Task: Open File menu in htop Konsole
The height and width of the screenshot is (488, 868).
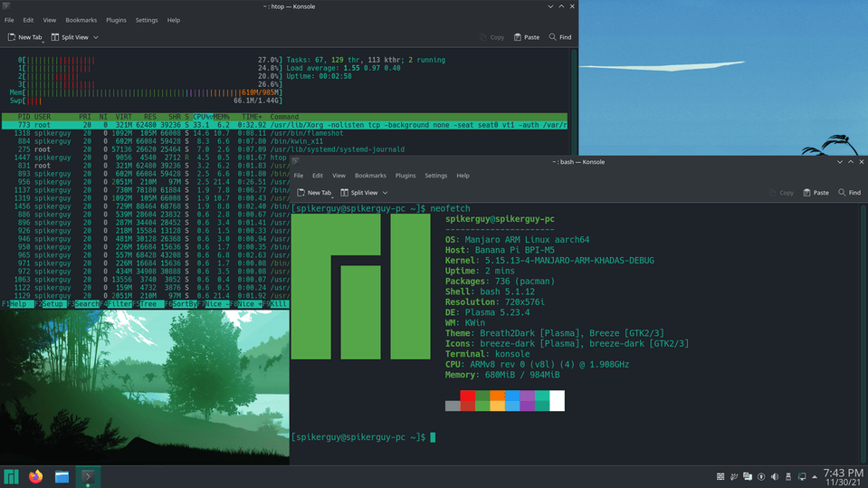Action: (x=9, y=20)
